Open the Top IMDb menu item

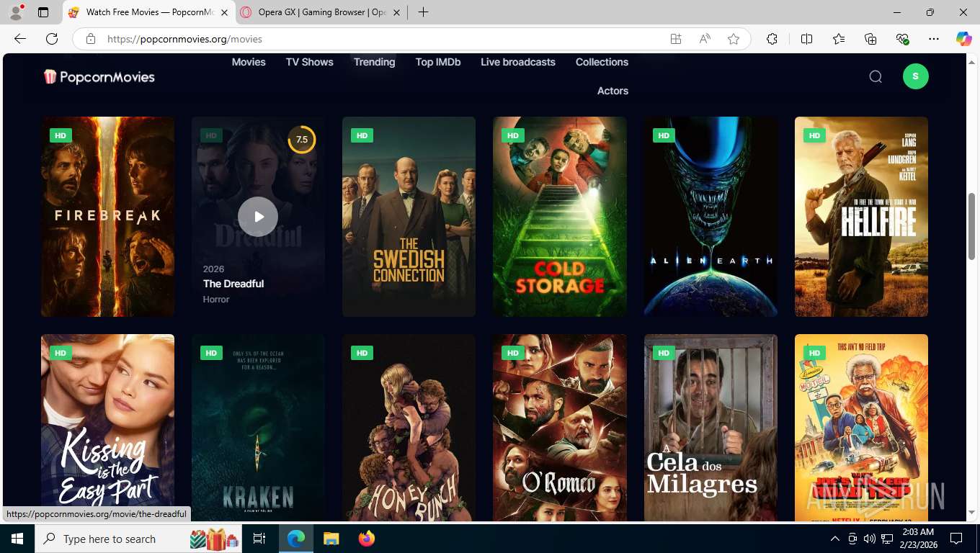pos(438,62)
